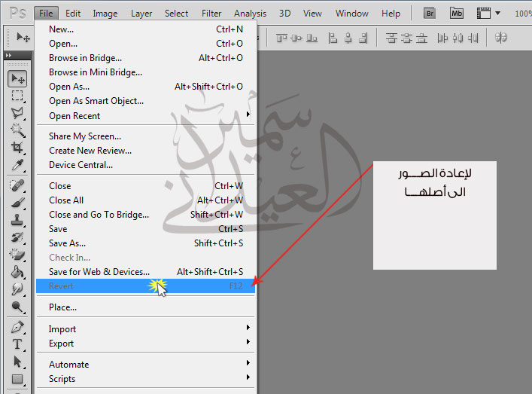Expand the tools panel double-arrow

click(8, 56)
